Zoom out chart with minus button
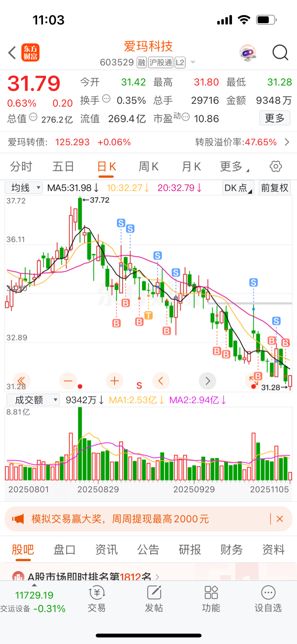 click(68, 381)
